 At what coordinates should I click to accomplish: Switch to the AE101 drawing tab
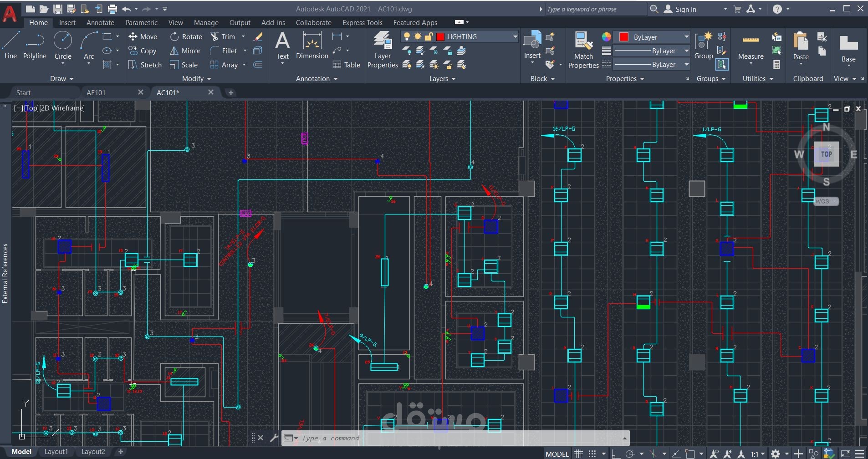click(x=96, y=92)
